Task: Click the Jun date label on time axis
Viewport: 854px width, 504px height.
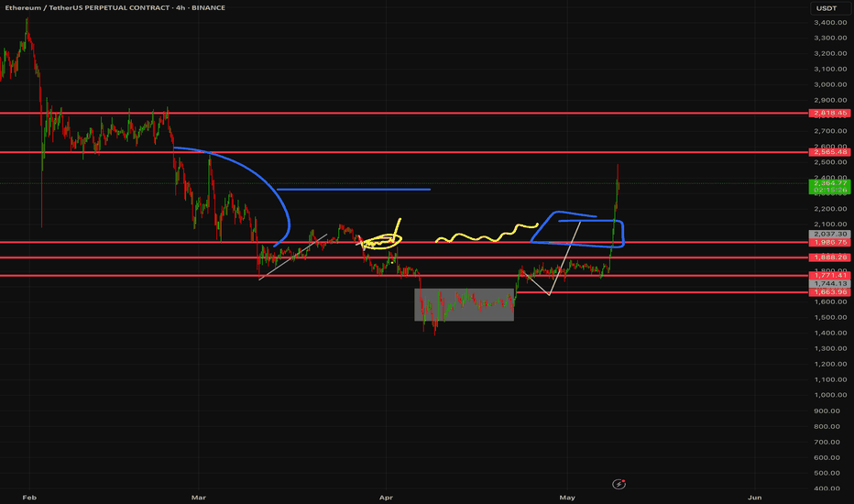Action: pos(754,498)
